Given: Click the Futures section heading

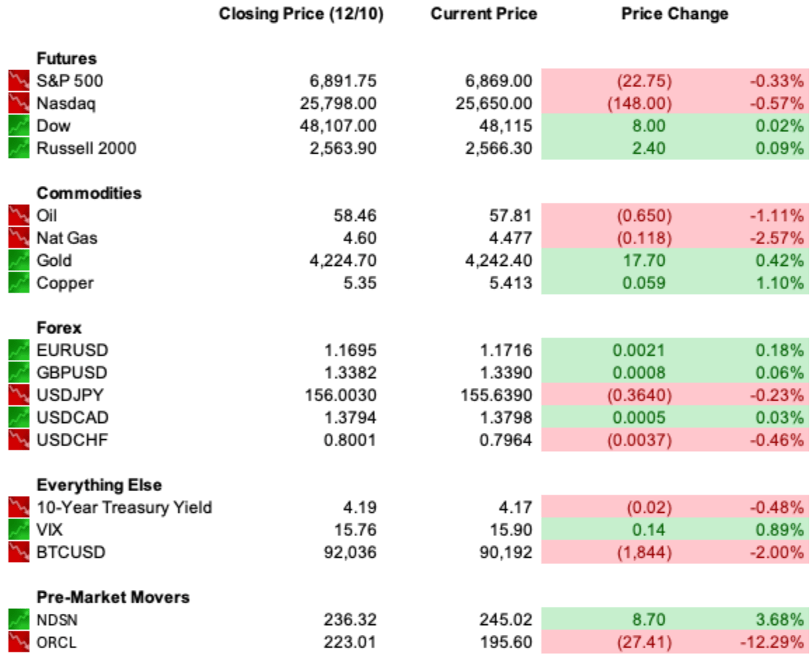Looking at the screenshot, I should tap(67, 58).
